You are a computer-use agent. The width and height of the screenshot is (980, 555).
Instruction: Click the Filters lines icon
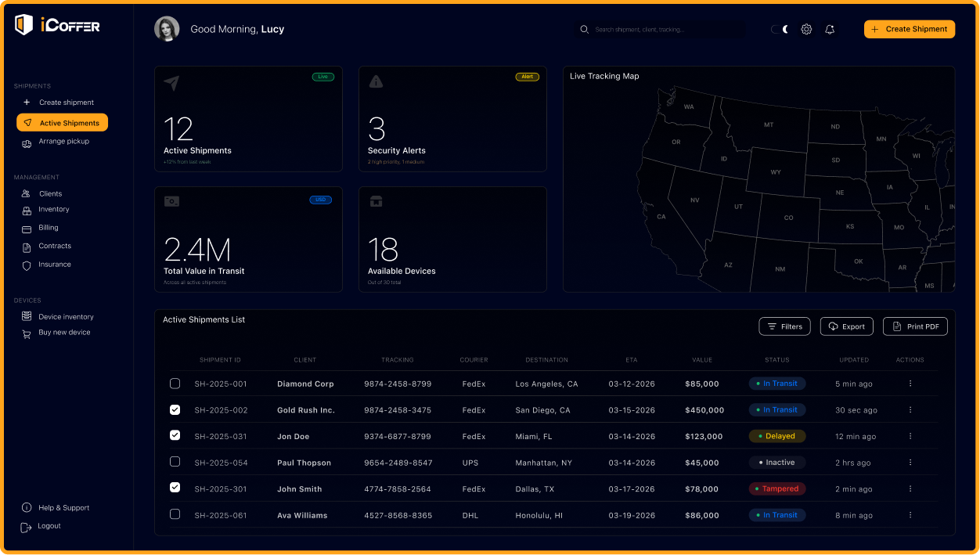click(x=773, y=326)
